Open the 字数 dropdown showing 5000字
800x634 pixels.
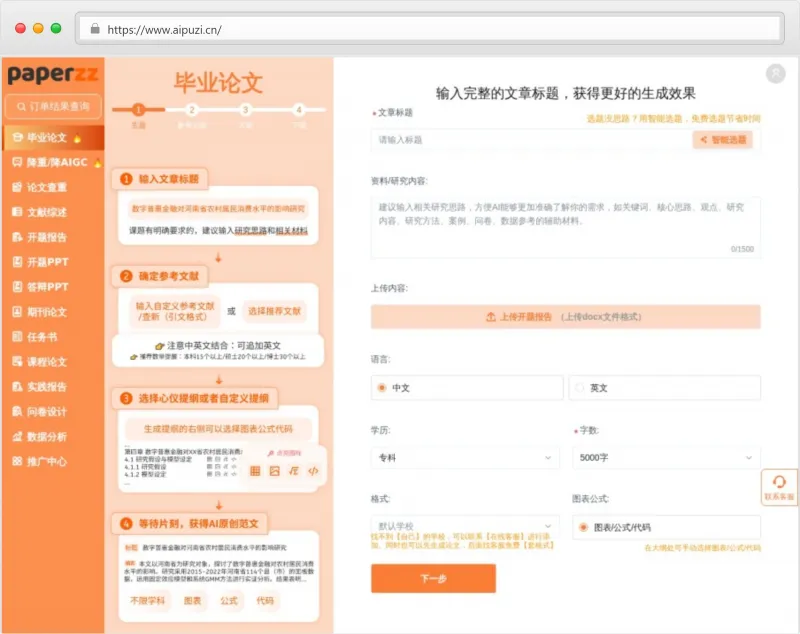667,457
